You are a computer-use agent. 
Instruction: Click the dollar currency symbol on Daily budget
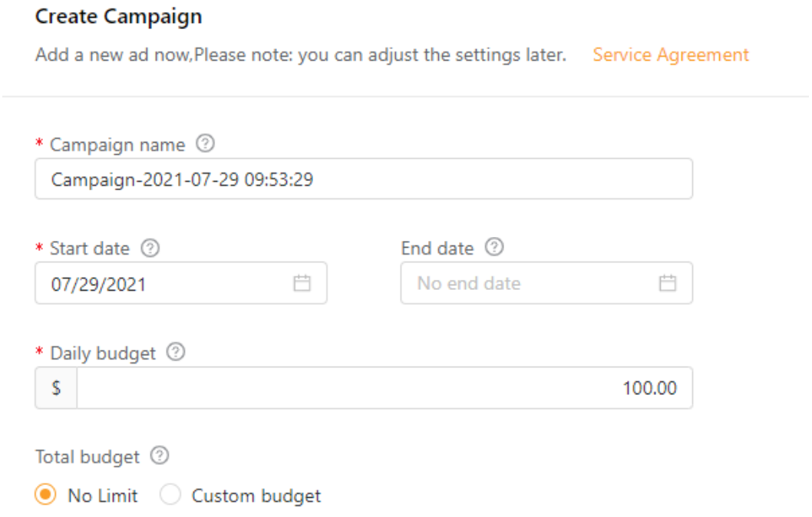54,387
